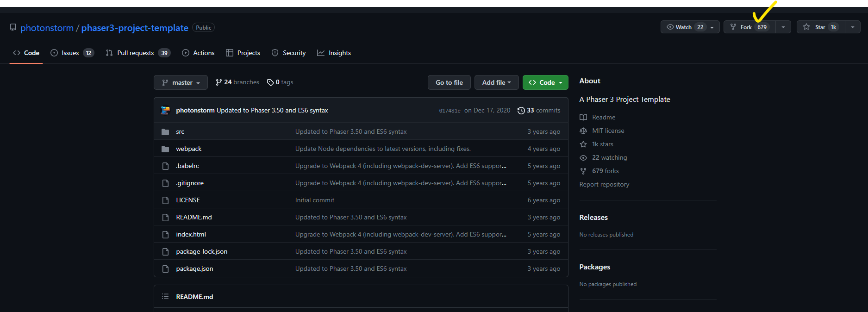Click the package.json file icon
Image resolution: width=868 pixels, height=312 pixels.
165,269
